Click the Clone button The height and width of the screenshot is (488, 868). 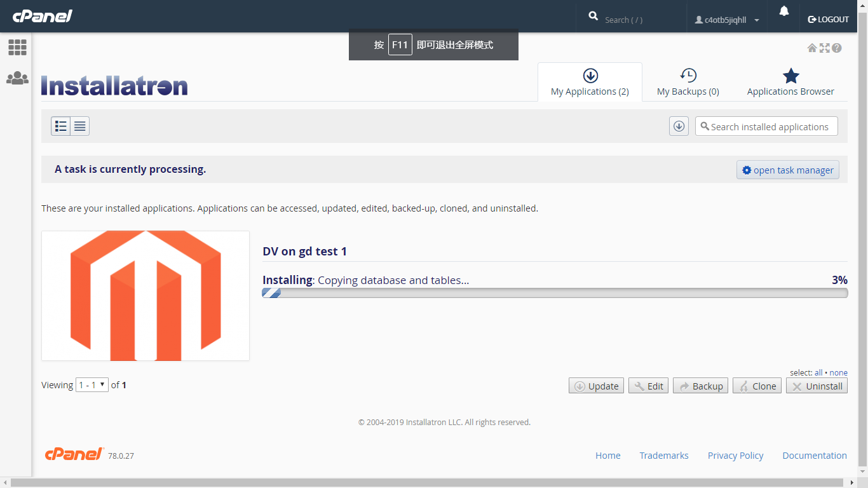click(757, 386)
